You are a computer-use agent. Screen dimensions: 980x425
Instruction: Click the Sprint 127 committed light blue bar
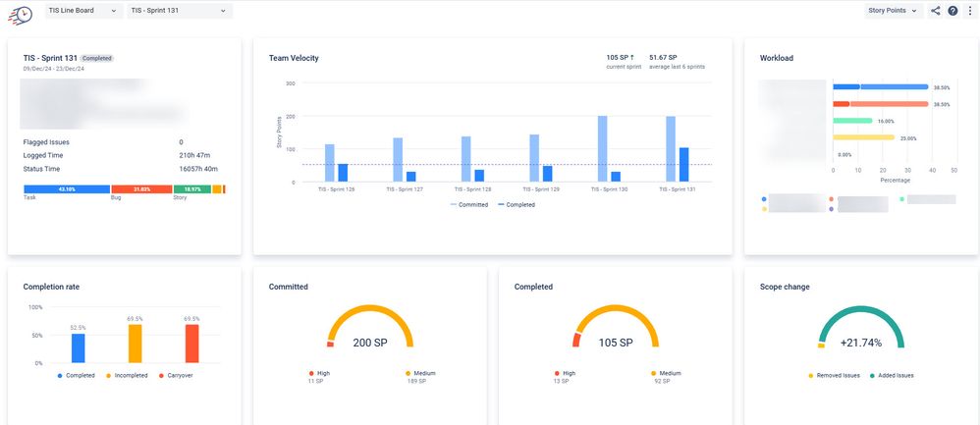pyautogui.click(x=398, y=160)
